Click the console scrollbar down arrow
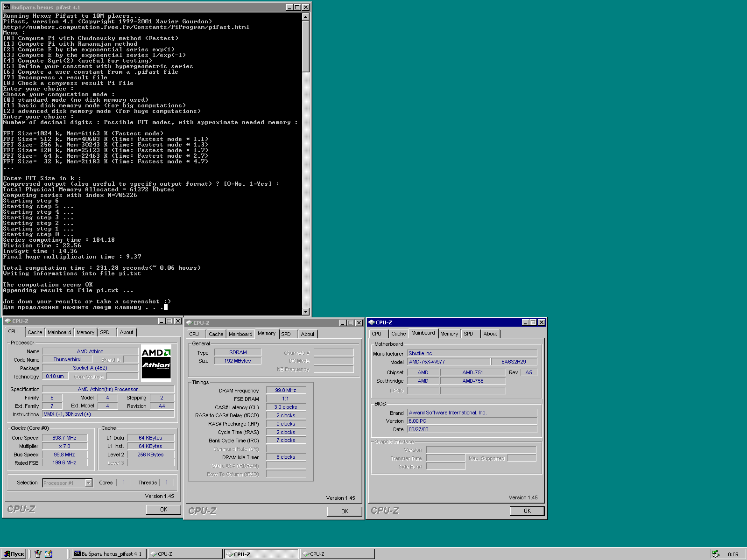Viewport: 747px width, 560px height. 306,312
